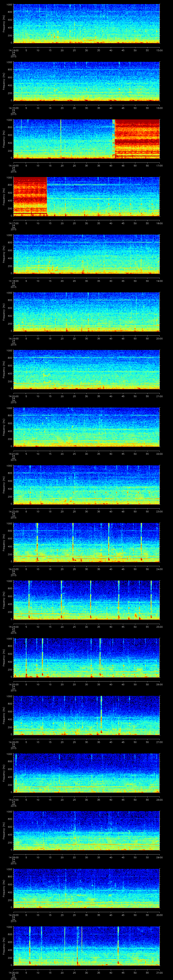
Task: Click the Frequency (Hz) axis title of 14:14:00 panel
Action: pyautogui.click(x=4, y=24)
